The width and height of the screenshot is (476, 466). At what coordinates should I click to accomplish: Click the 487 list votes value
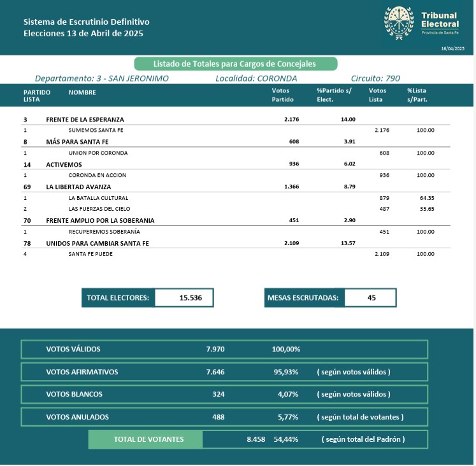tap(384, 209)
